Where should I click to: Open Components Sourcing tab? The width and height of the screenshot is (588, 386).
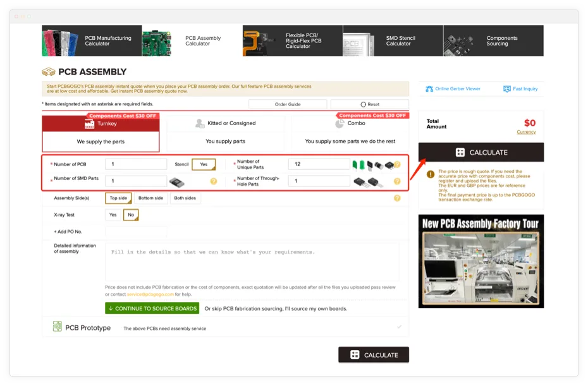pyautogui.click(x=493, y=41)
